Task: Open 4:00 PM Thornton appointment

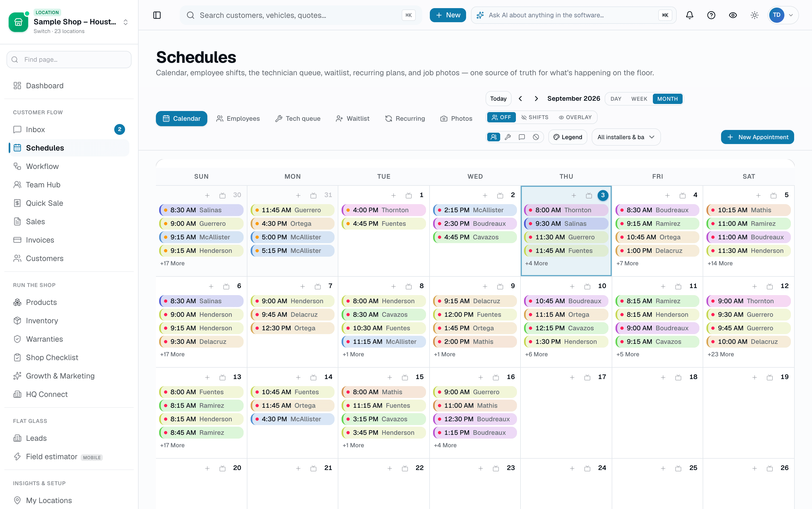Action: tap(384, 210)
